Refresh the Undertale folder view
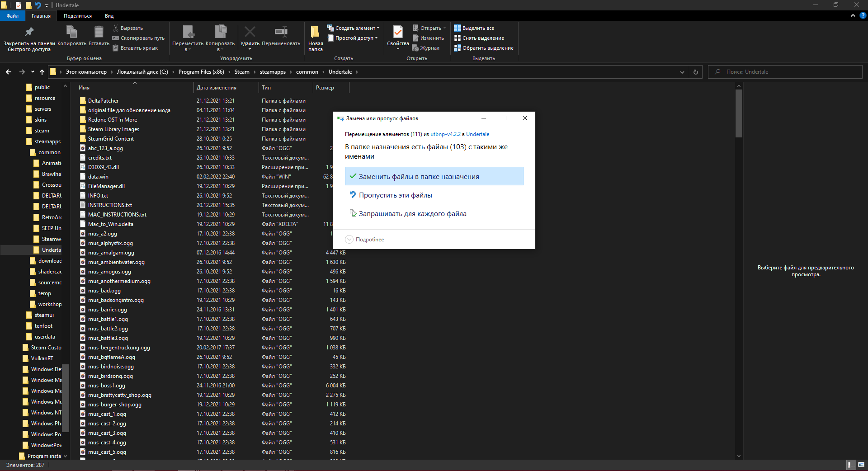 [696, 72]
